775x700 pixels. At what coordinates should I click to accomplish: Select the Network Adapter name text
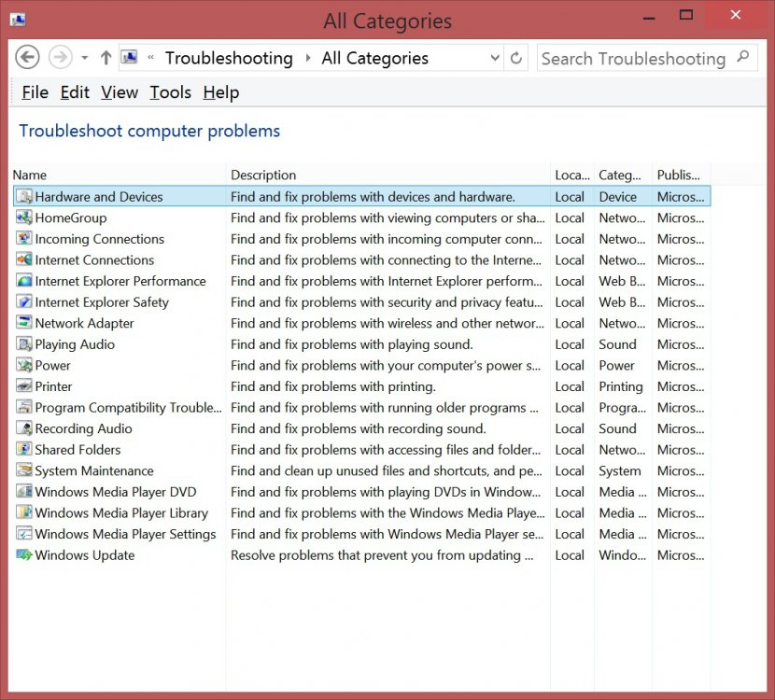click(x=84, y=323)
